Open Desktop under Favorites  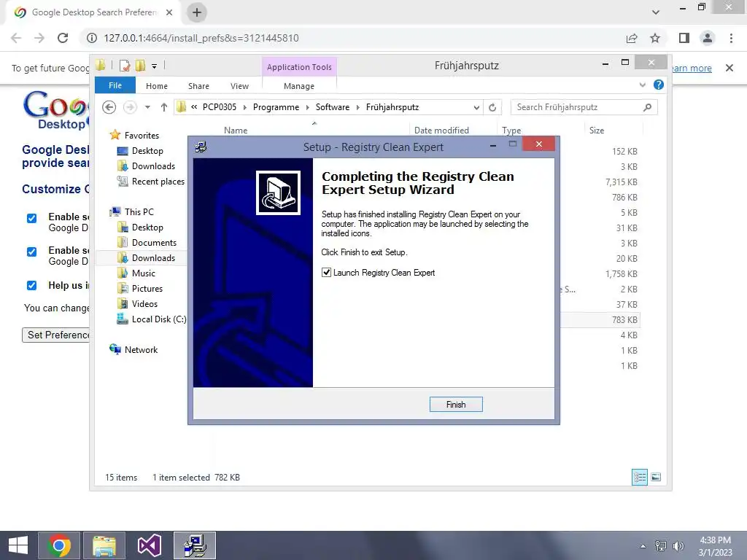147,151
